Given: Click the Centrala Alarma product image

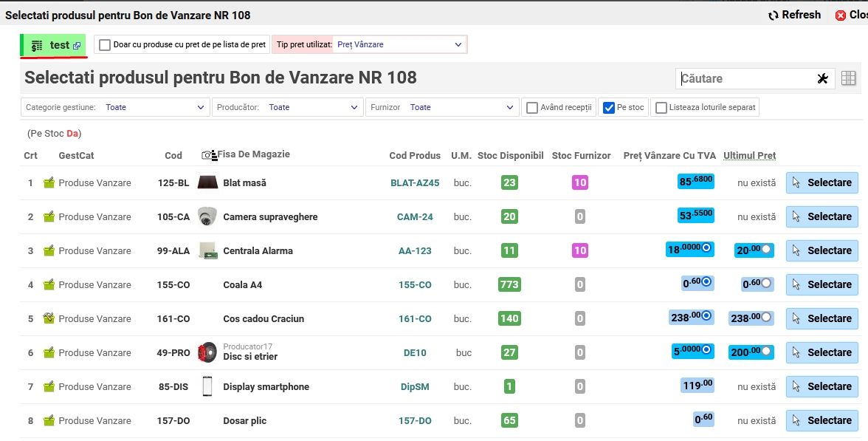Looking at the screenshot, I should (207, 250).
